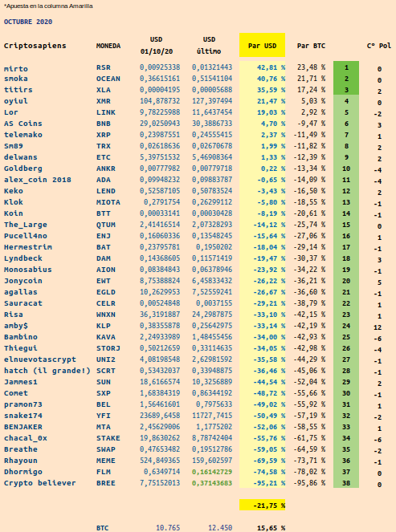The width and height of the screenshot is (396, 532).
Task: Click the MONEDA column header
Action: [108, 46]
